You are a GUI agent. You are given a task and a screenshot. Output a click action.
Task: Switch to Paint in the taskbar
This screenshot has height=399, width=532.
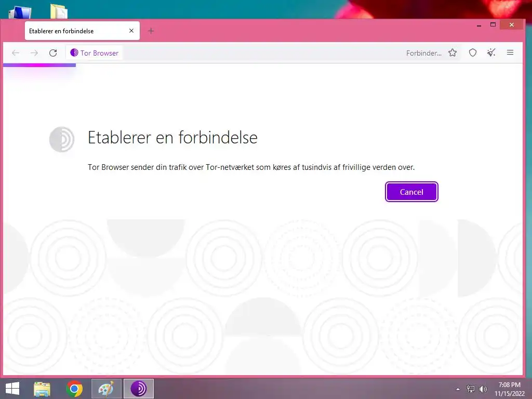[x=106, y=389]
